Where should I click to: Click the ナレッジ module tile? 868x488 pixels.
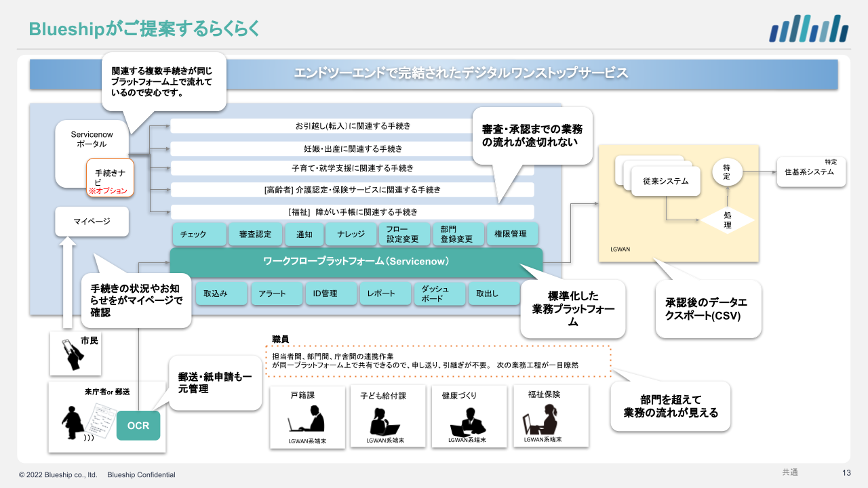pos(350,234)
